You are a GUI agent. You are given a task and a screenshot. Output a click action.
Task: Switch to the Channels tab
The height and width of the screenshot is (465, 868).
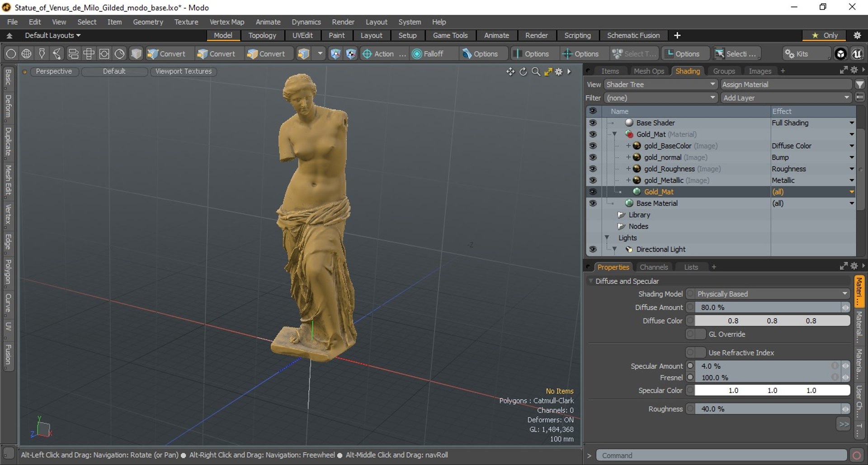click(x=654, y=267)
